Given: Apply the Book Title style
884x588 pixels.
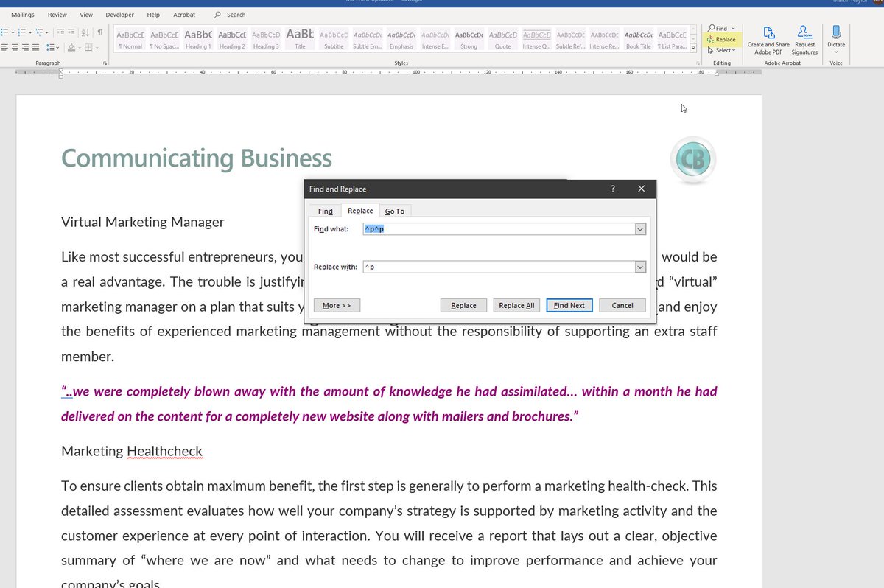Looking at the screenshot, I should pos(638,40).
